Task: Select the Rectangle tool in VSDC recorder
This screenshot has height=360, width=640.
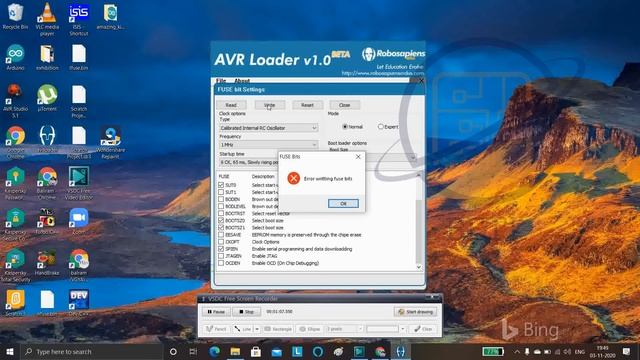Action: [x=278, y=329]
